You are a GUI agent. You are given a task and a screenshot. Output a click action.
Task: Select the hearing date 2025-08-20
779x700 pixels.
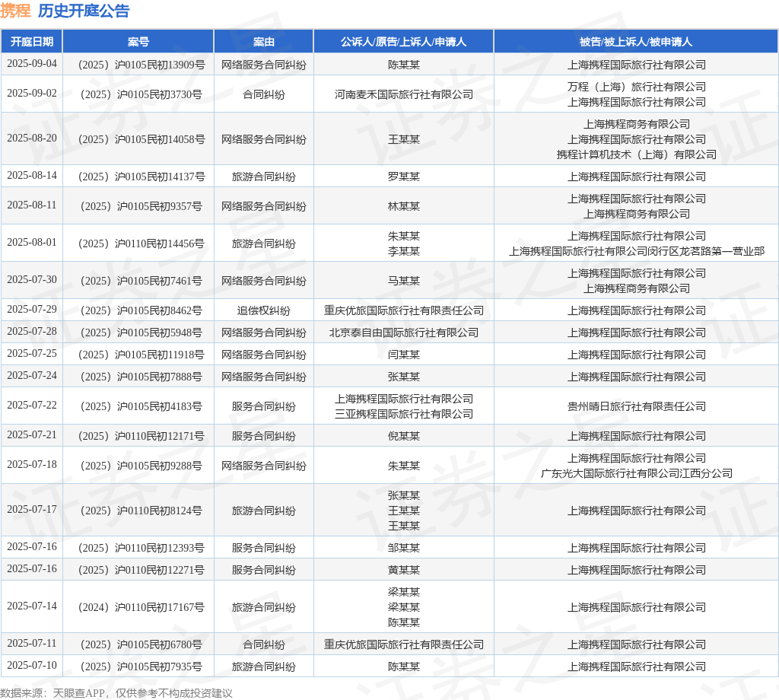[x=32, y=138]
